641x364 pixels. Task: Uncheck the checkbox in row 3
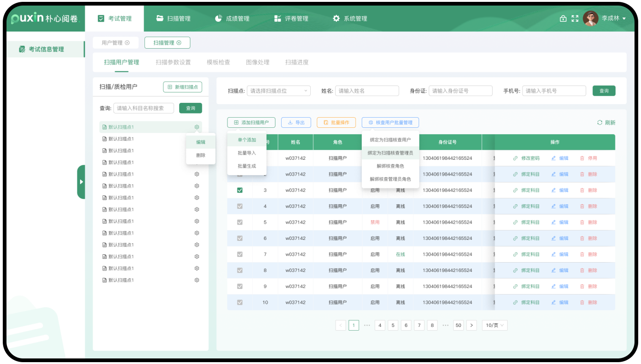240,190
